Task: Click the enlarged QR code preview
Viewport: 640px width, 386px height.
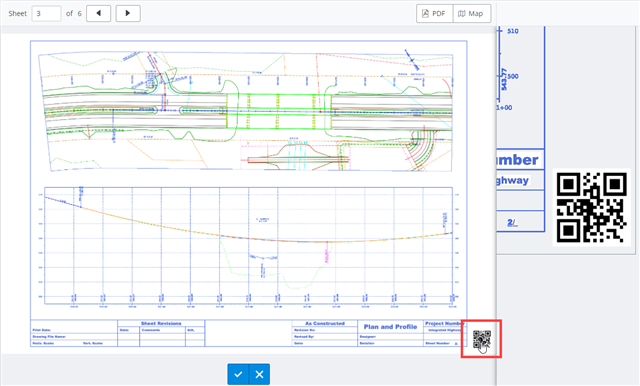Action: 591,208
